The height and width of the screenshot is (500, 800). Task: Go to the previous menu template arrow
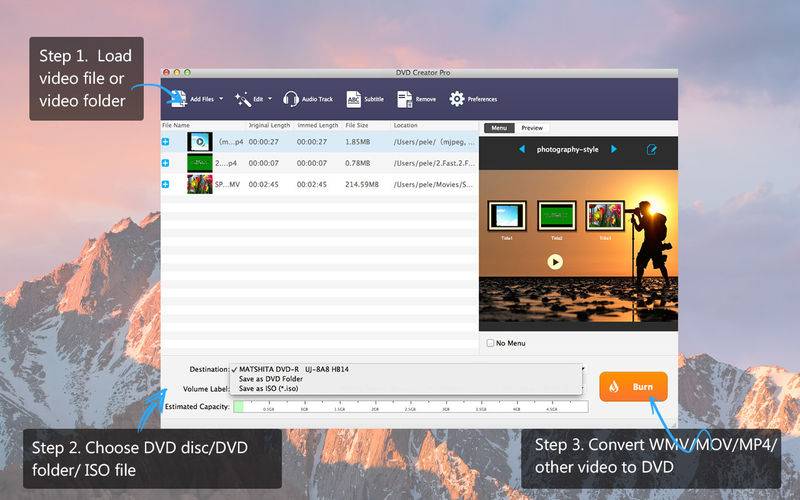(521, 149)
